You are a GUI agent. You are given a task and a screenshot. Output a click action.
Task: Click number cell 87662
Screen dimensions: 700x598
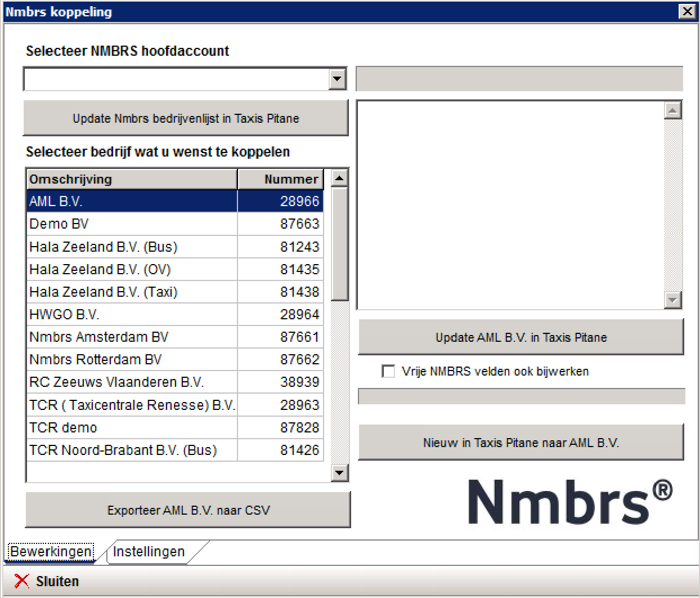pos(280,359)
